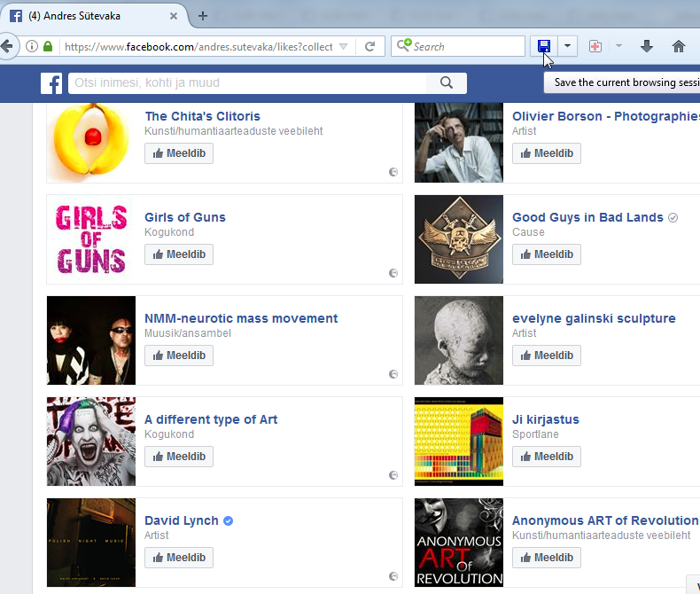This screenshot has width=700, height=594.
Task: Click the Girls of Guns logo thumbnail
Action: (91, 239)
